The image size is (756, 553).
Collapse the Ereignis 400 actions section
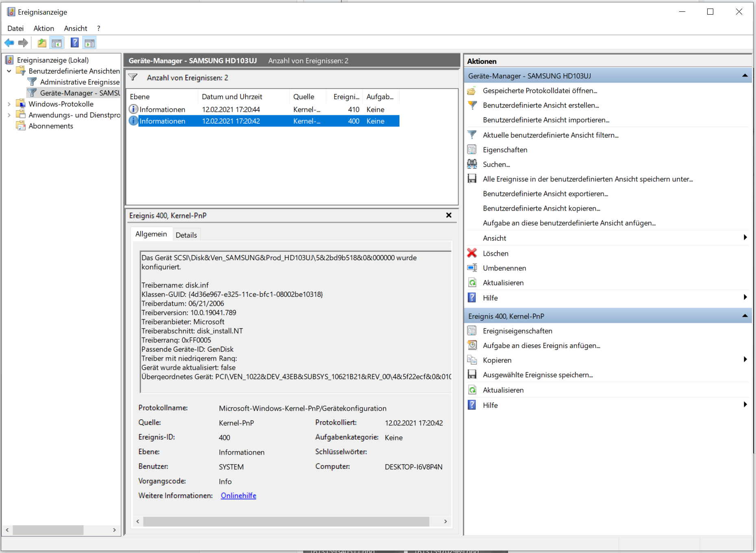point(745,316)
